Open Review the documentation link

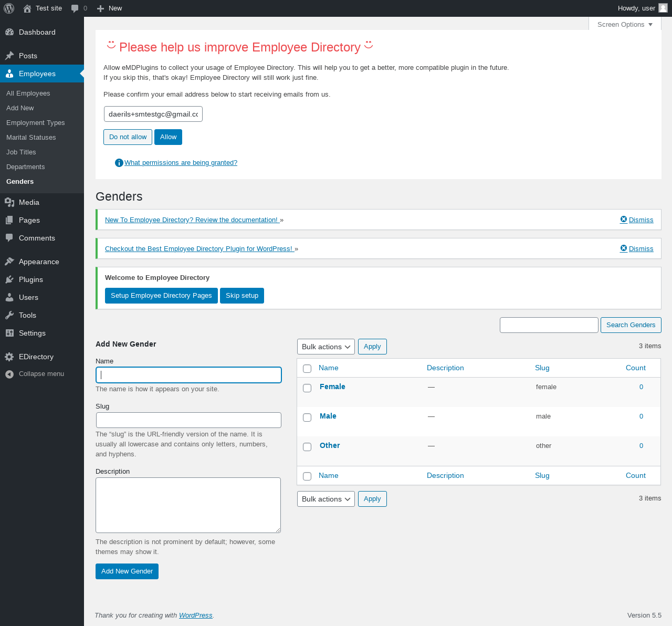(192, 220)
